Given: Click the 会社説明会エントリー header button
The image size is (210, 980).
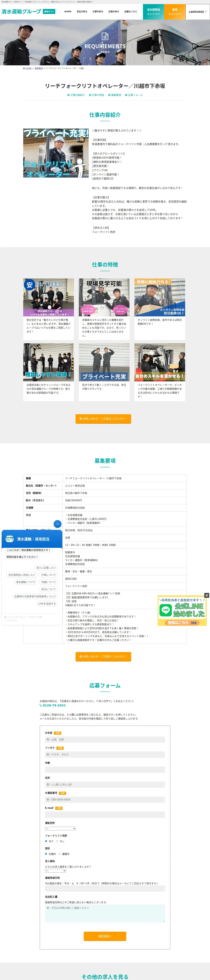Looking at the screenshot, I should point(154,12).
